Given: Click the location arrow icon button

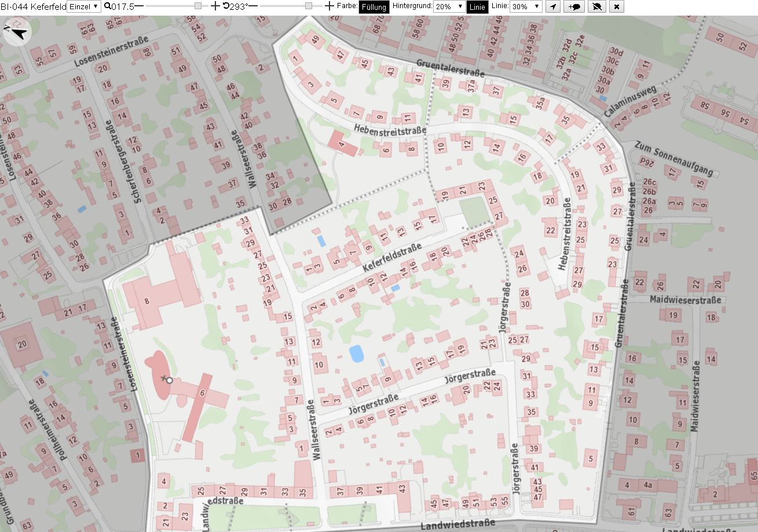Looking at the screenshot, I should [x=554, y=7].
